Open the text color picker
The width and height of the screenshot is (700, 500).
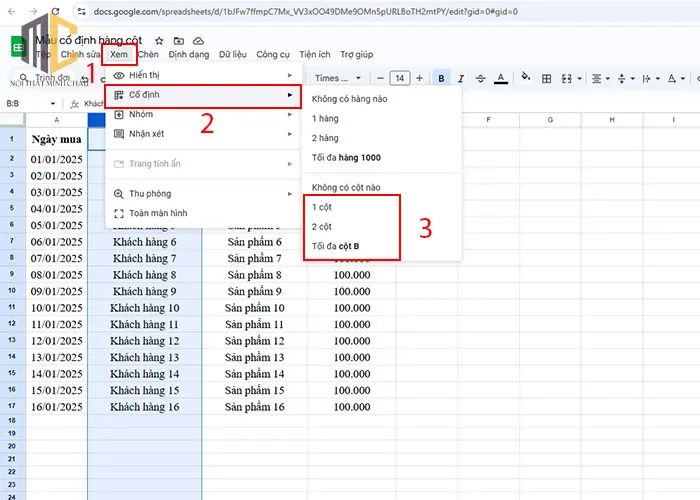pyautogui.click(x=501, y=79)
